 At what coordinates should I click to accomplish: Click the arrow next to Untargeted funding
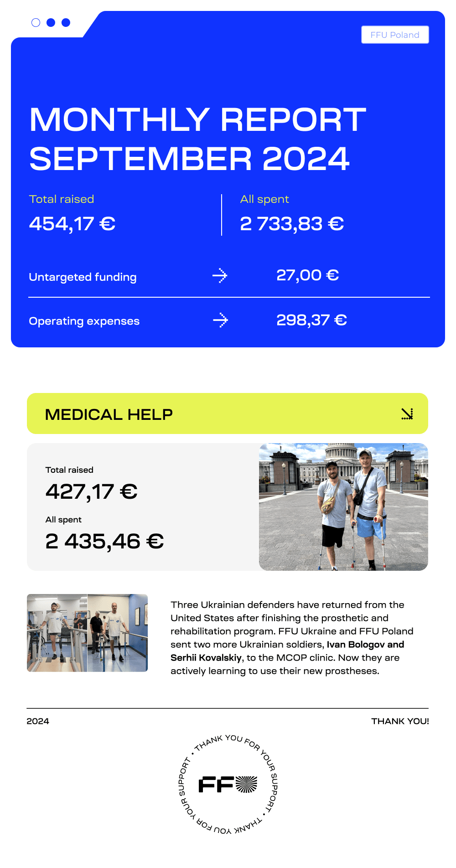pos(220,275)
